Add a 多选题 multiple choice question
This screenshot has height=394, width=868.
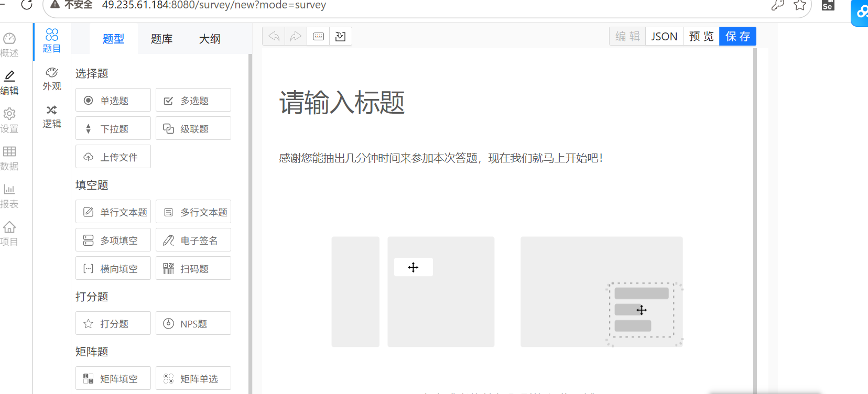pos(193,100)
